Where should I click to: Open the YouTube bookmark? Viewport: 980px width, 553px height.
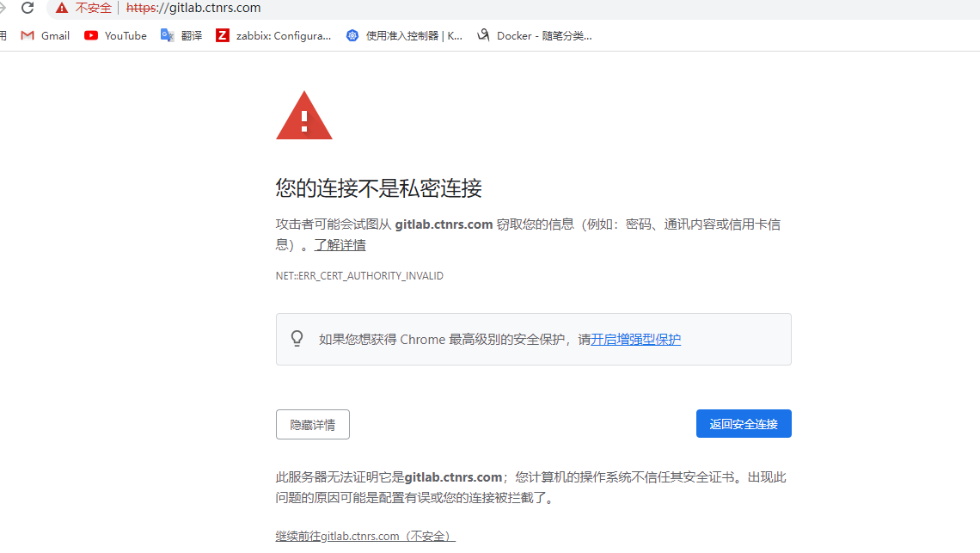[x=116, y=35]
